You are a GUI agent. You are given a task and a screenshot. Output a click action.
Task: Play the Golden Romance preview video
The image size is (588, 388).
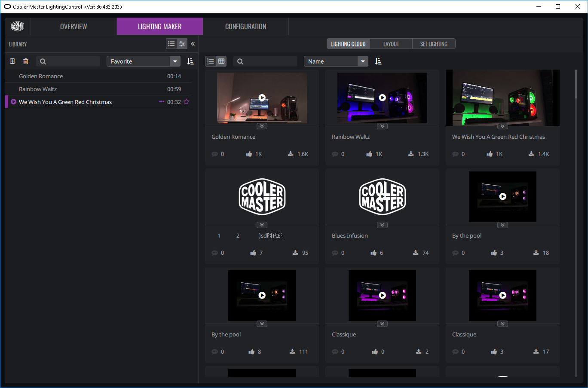[262, 98]
